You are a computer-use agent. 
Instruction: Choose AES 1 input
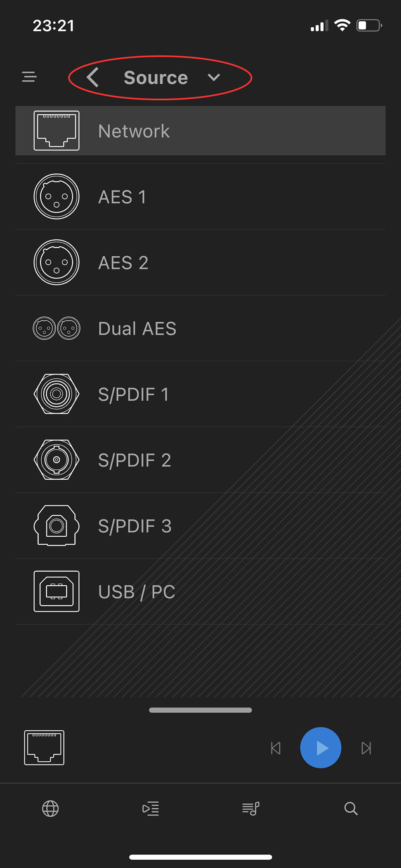pyautogui.click(x=200, y=197)
